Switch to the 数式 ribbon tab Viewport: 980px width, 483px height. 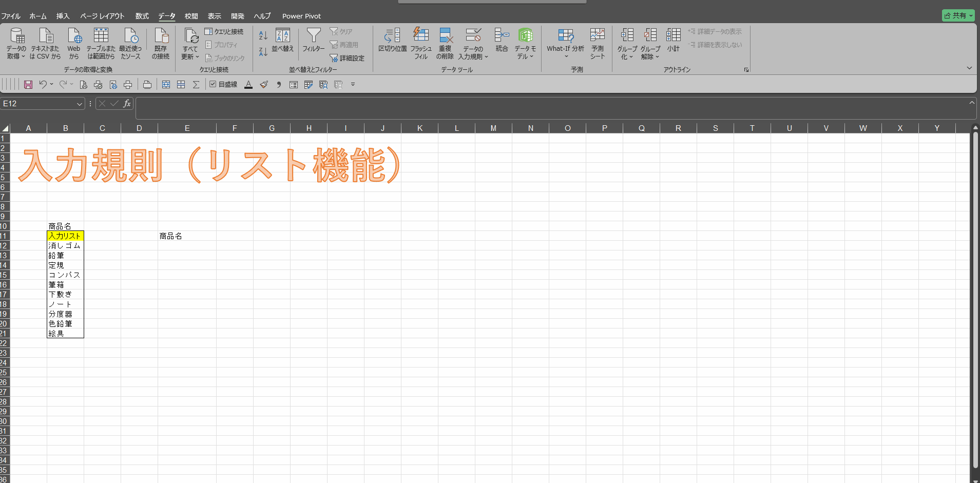pyautogui.click(x=142, y=16)
